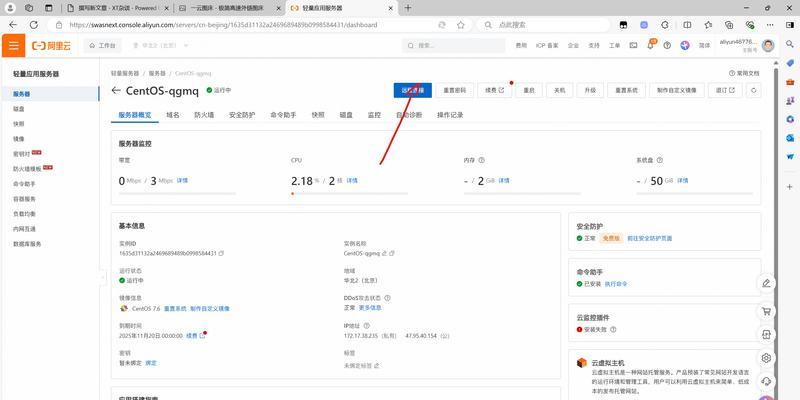Screen dimensions: 800x400
Task: Click the 绑定 link under 密钥
Action: (x=151, y=363)
